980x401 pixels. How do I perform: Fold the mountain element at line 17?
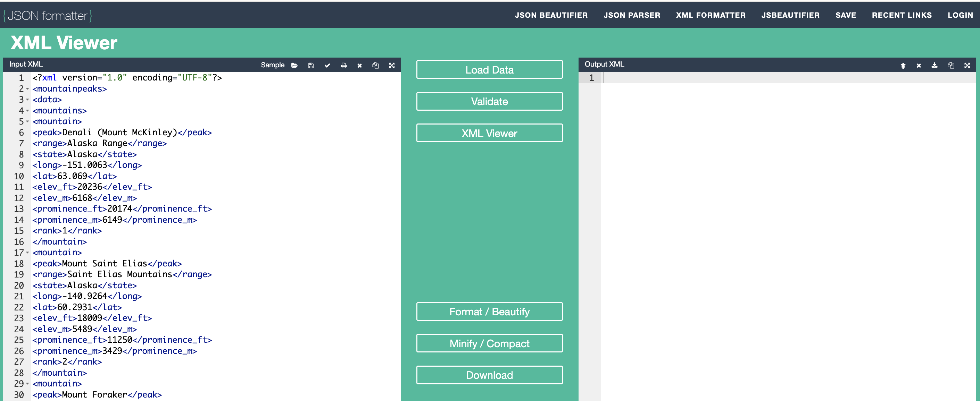coord(27,253)
